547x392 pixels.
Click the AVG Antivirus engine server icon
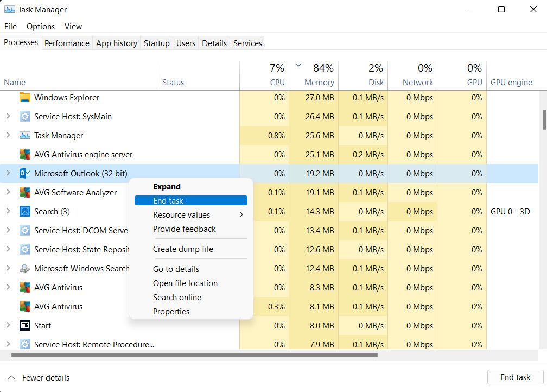(24, 154)
